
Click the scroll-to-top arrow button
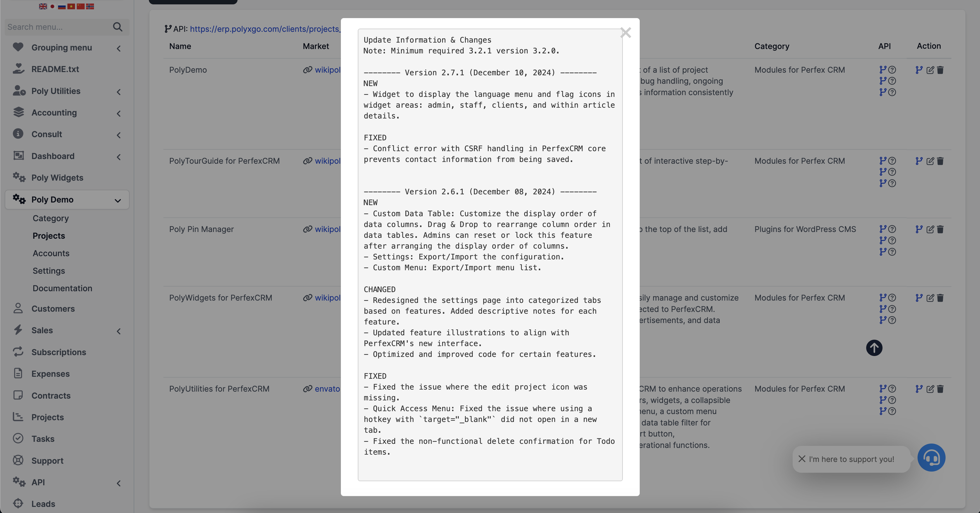[874, 348]
